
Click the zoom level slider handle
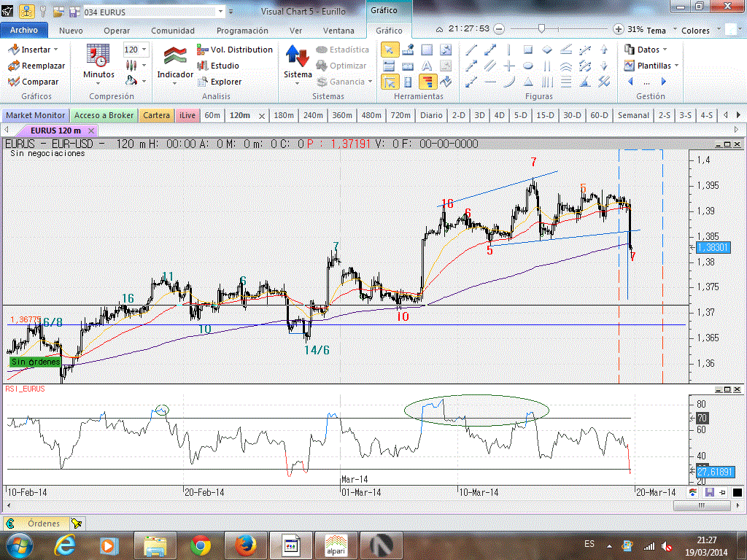pyautogui.click(x=541, y=29)
